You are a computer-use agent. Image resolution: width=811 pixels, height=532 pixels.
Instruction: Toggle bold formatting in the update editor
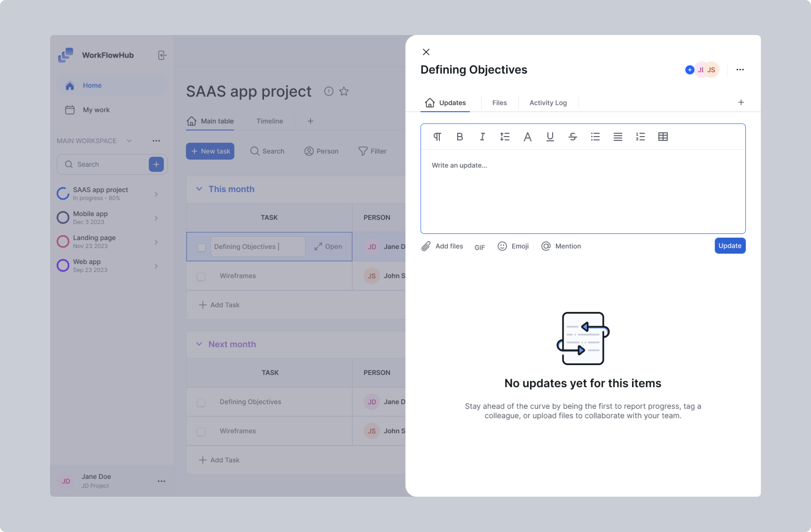pos(460,137)
